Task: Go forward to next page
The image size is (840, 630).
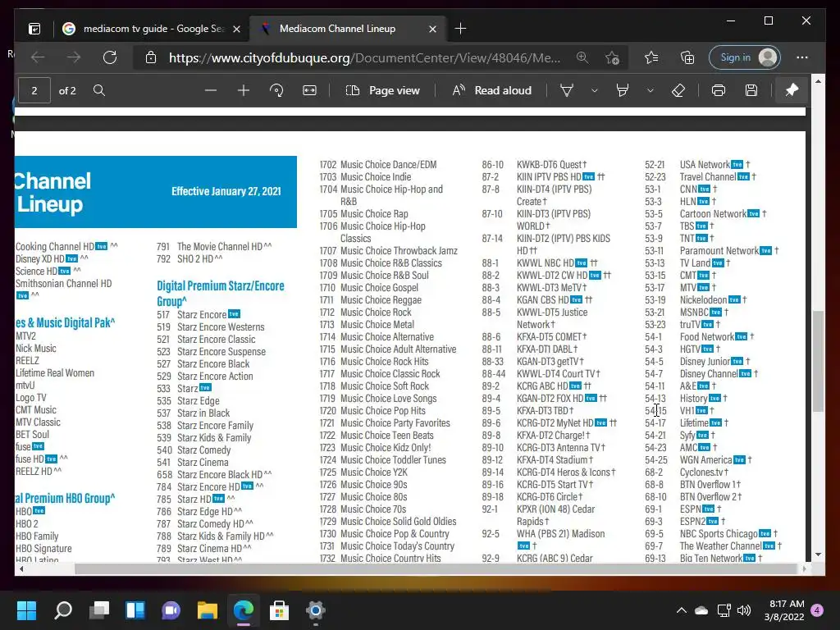Action: click(74, 57)
